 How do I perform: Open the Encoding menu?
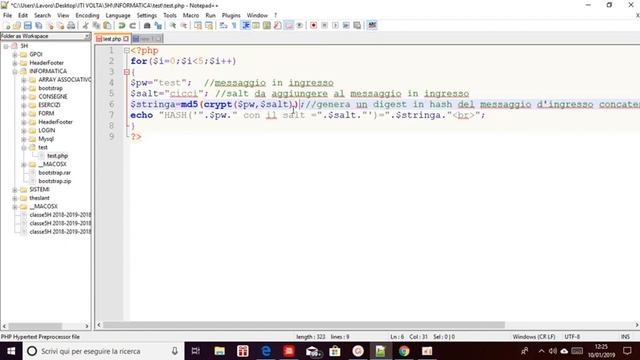87,16
